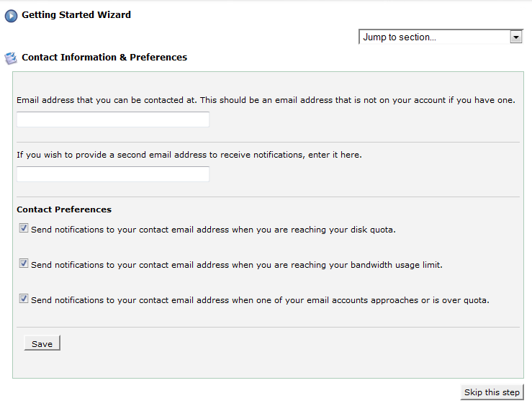The image size is (532, 406).
Task: Open the Jump to section dropdown
Action: (x=441, y=37)
